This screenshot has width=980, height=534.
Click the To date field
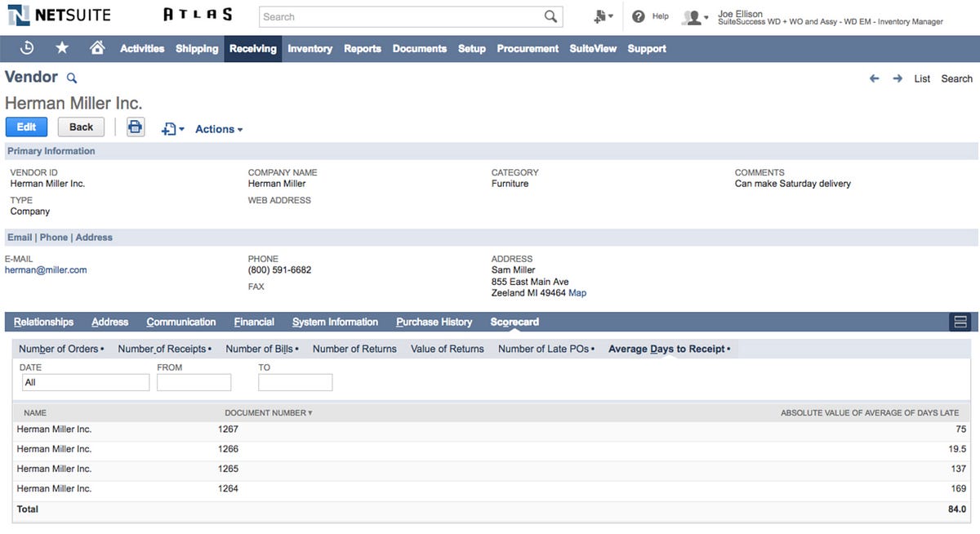click(x=295, y=382)
